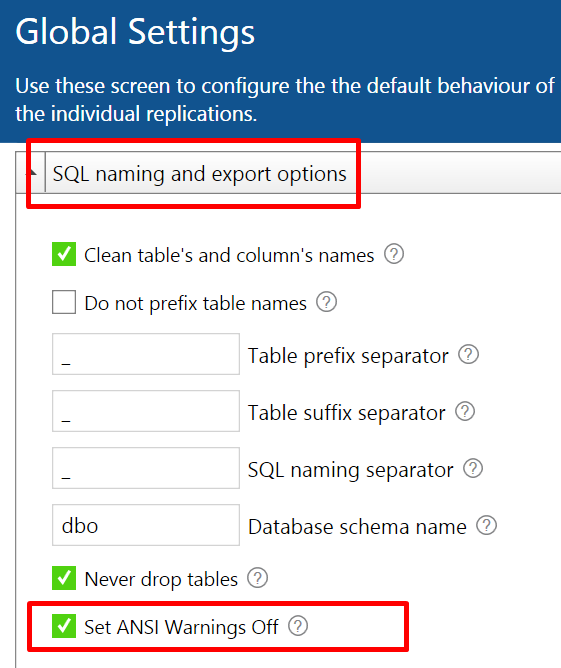Open help icon for Clean table's names
The width and height of the screenshot is (561, 668).
[394, 254]
